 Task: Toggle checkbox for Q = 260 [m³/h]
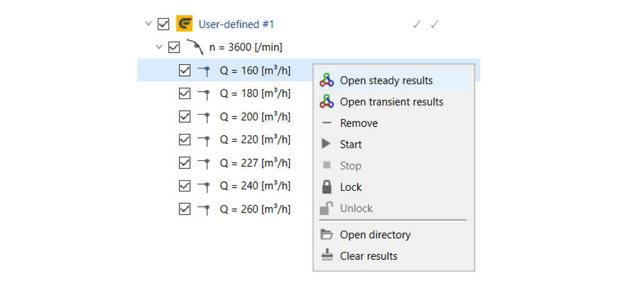point(185,209)
